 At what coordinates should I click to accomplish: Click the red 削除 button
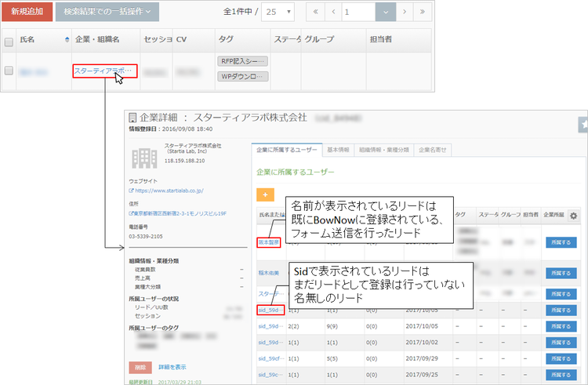[x=140, y=367]
